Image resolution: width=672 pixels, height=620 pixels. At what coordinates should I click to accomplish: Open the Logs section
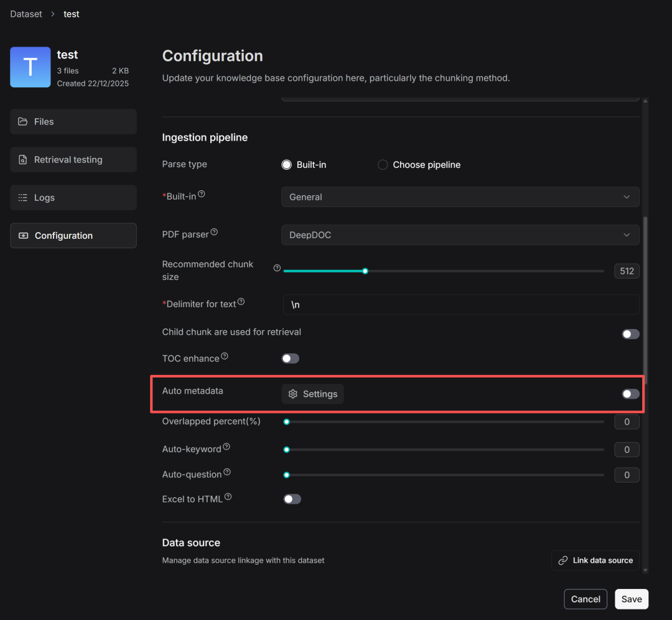coord(73,198)
